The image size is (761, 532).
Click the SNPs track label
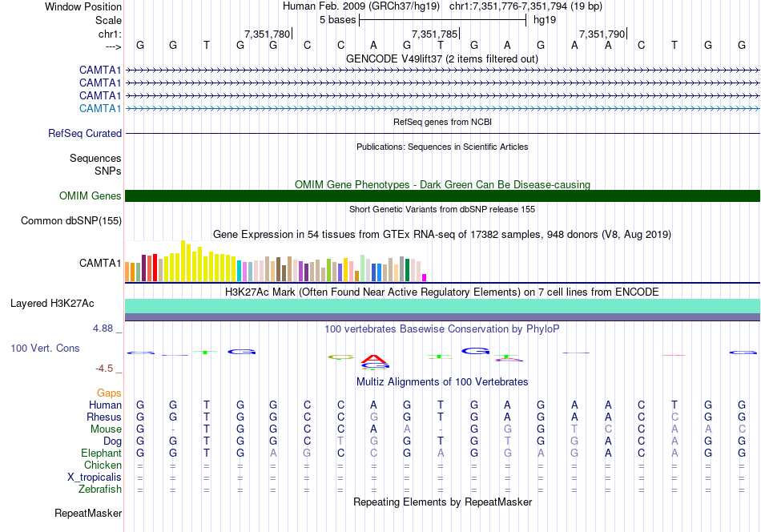pos(108,171)
